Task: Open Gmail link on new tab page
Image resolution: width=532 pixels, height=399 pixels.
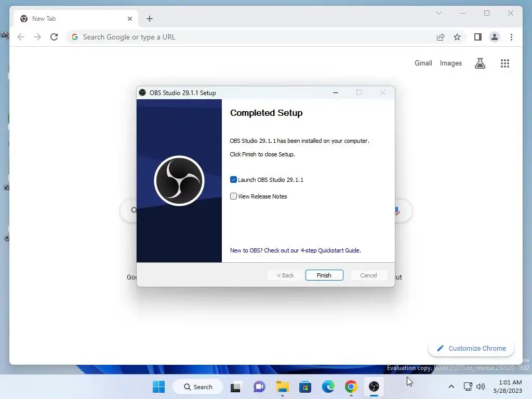Action: (423, 63)
